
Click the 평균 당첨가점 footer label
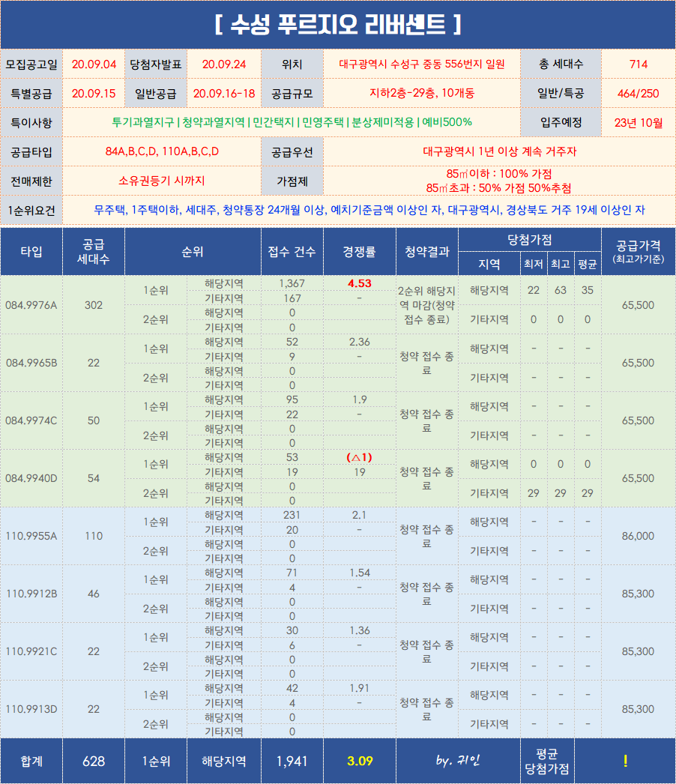(546, 761)
